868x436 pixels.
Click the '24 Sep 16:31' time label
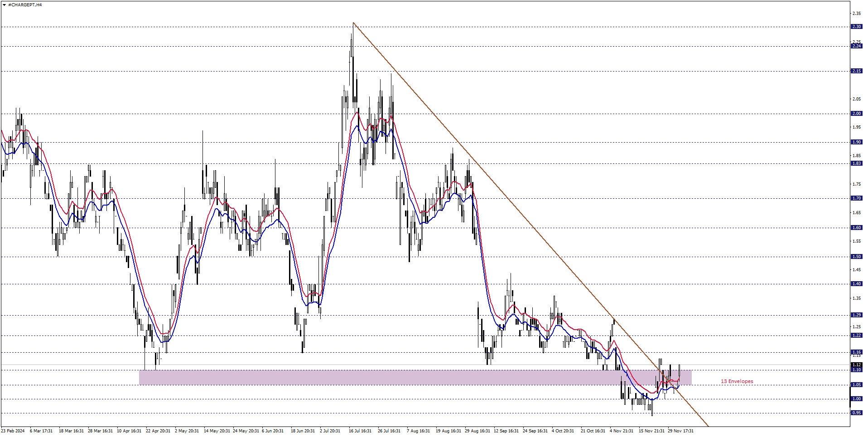tap(535, 431)
